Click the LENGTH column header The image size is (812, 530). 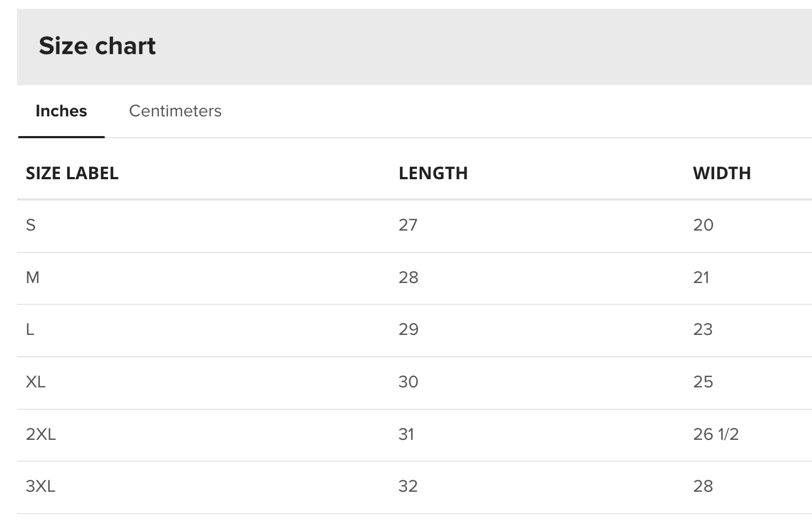click(x=433, y=173)
